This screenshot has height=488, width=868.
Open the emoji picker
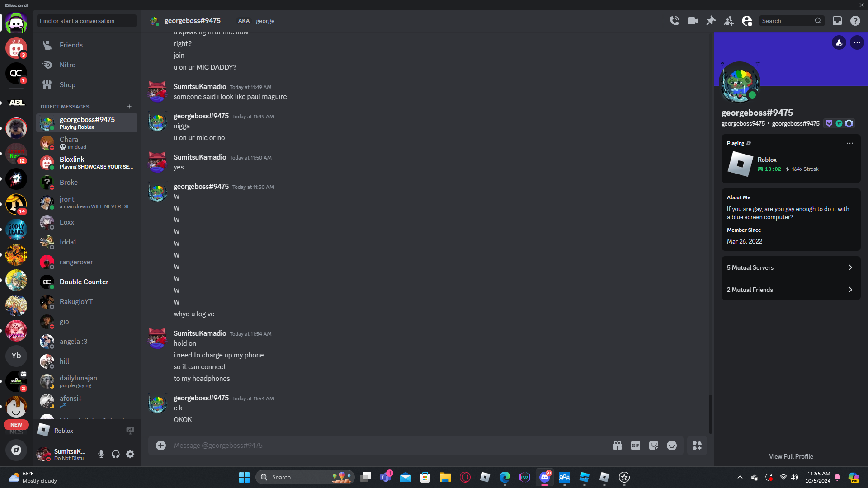672,446
